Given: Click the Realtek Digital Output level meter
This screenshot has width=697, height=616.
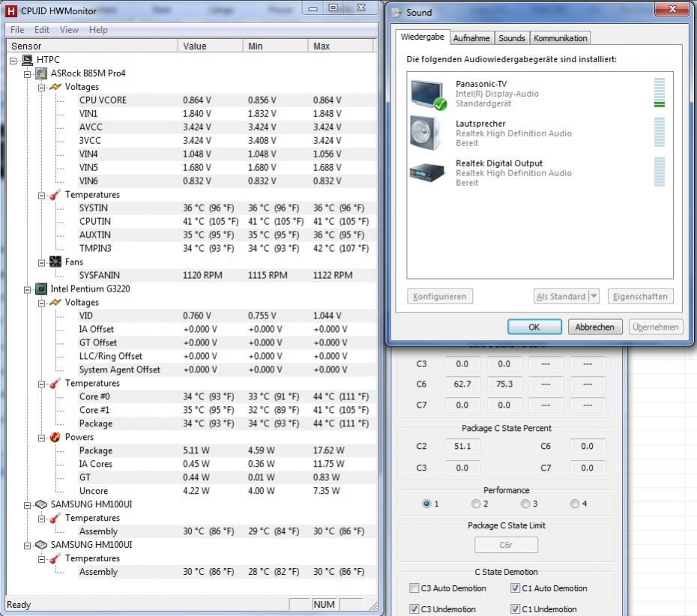Looking at the screenshot, I should tap(660, 172).
